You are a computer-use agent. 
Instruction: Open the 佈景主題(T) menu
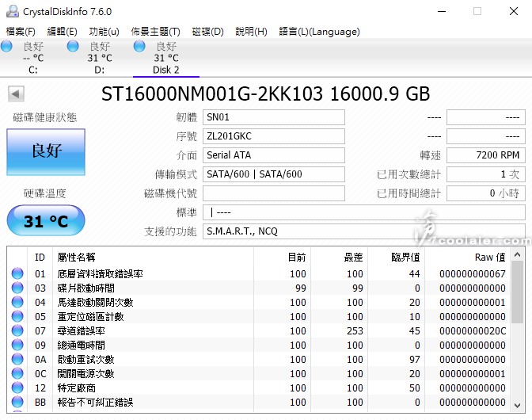155,32
